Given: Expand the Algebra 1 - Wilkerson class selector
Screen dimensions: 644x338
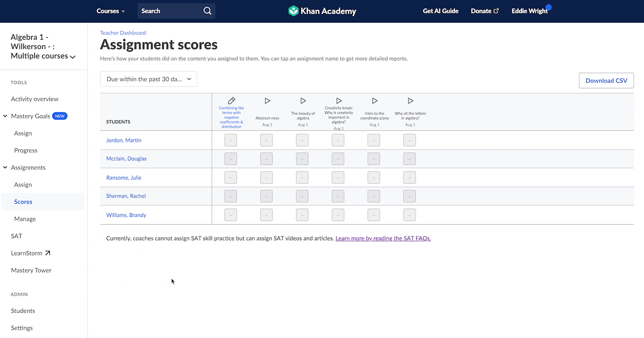Looking at the screenshot, I should click(x=43, y=46).
